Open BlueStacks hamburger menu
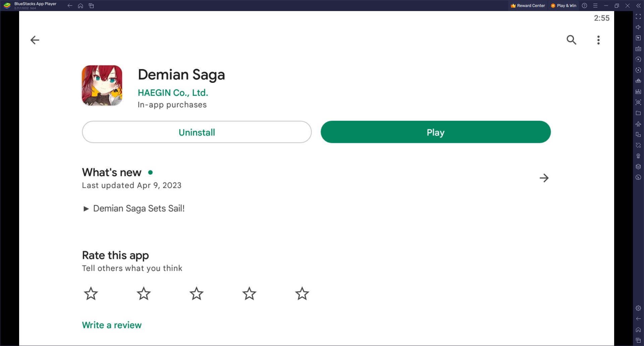 coord(595,6)
